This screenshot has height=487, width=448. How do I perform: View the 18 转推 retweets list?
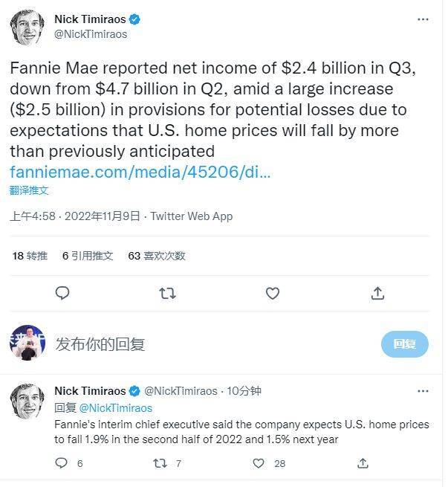[x=30, y=256]
